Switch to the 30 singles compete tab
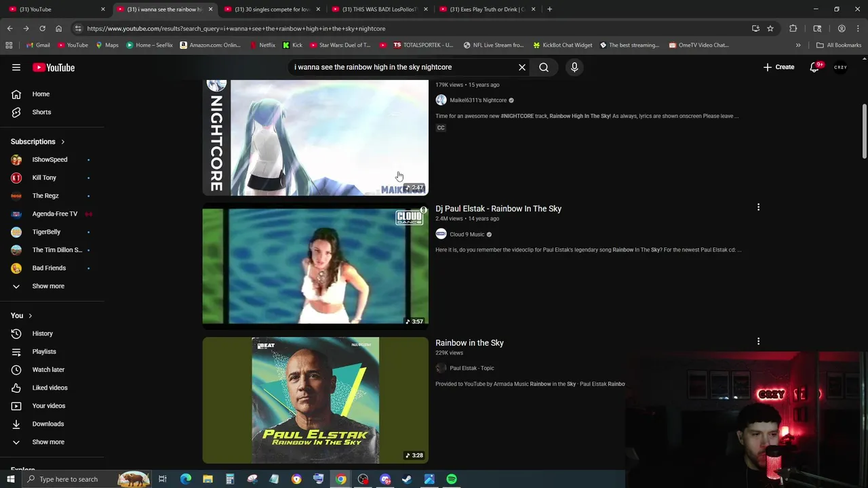The width and height of the screenshot is (868, 488). [x=272, y=9]
